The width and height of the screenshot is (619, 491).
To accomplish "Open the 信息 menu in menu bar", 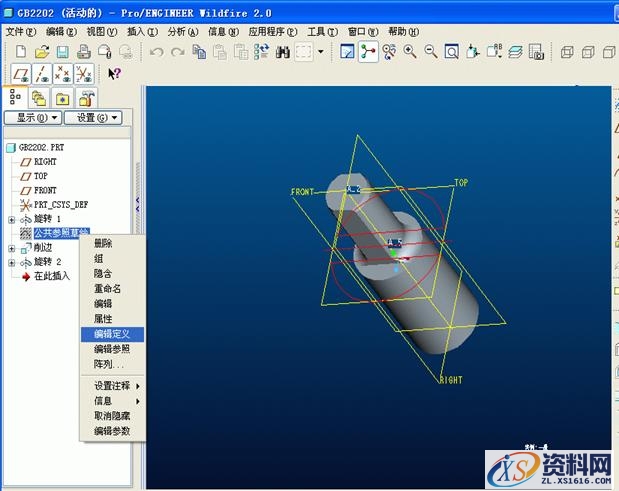I will (x=223, y=32).
